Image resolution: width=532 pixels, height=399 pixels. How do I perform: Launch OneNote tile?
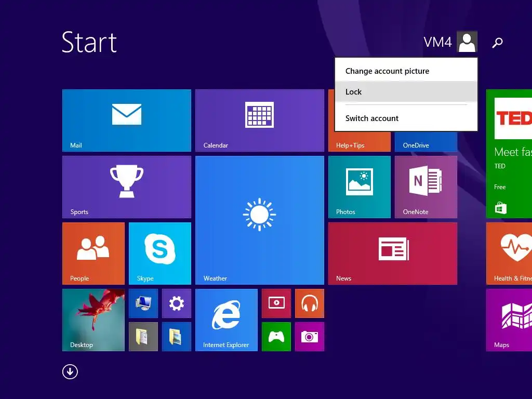[x=426, y=187]
